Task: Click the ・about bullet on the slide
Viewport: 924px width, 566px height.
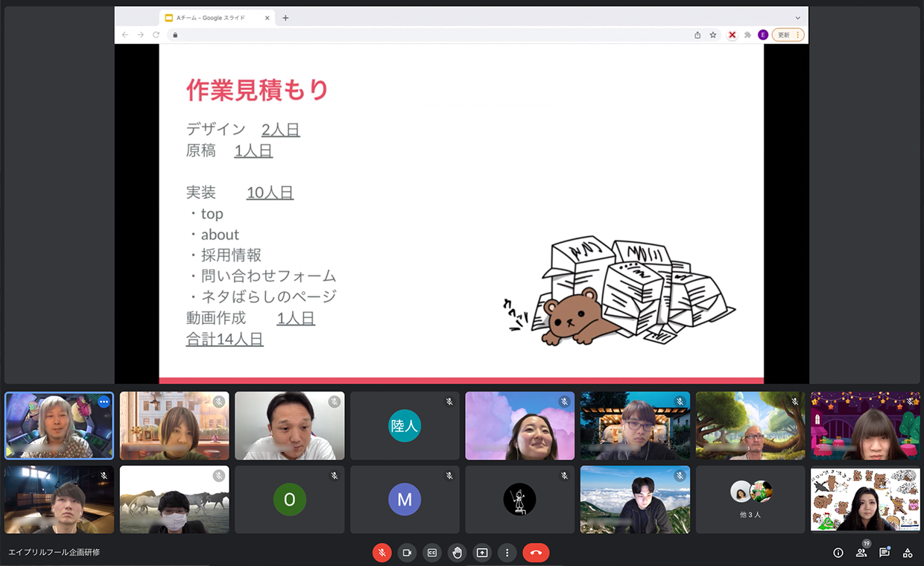Action: [213, 235]
